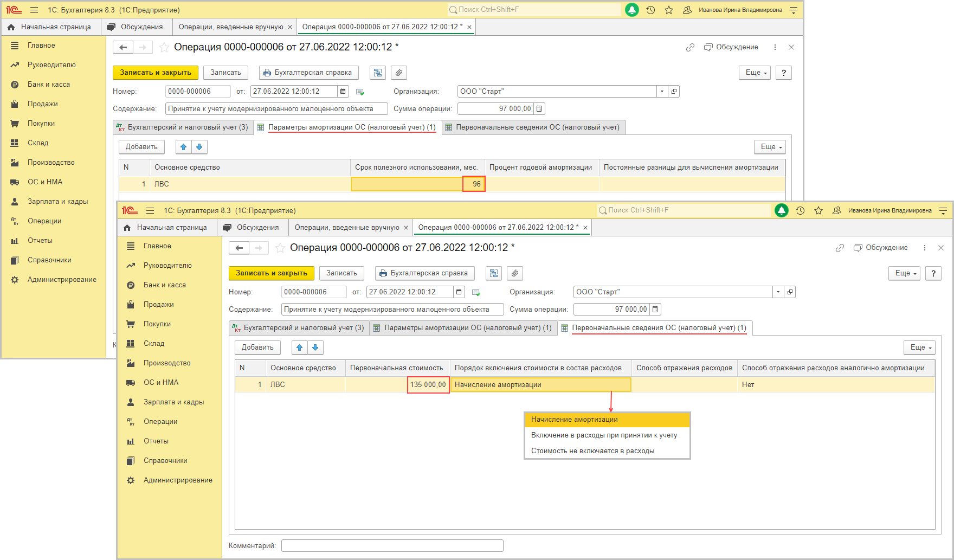954x560 pixels.
Task: Open the table Еще menu in the back window
Action: (x=770, y=147)
